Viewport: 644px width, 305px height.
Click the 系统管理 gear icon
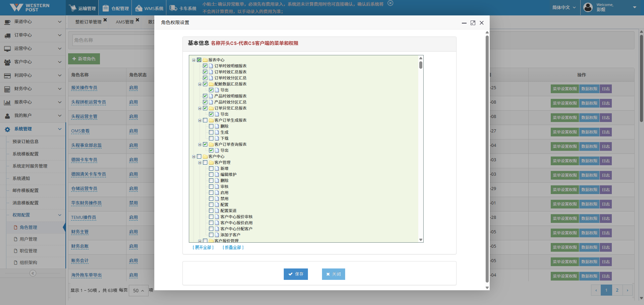tap(7, 129)
